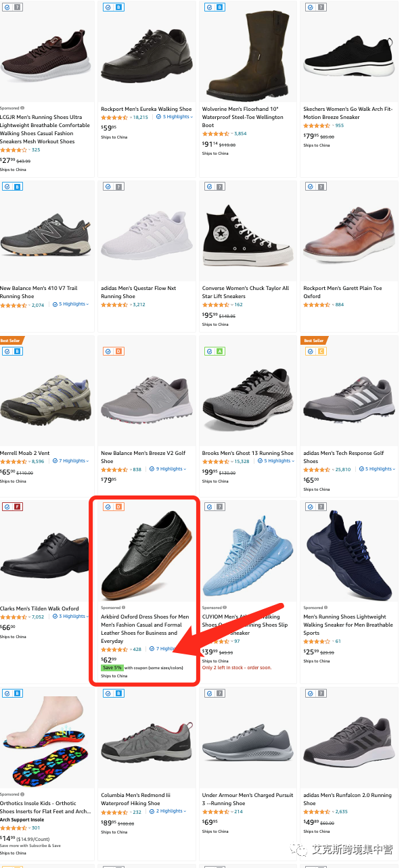Click the grade B badge on Rockport Eureka shoe

[118, 7]
